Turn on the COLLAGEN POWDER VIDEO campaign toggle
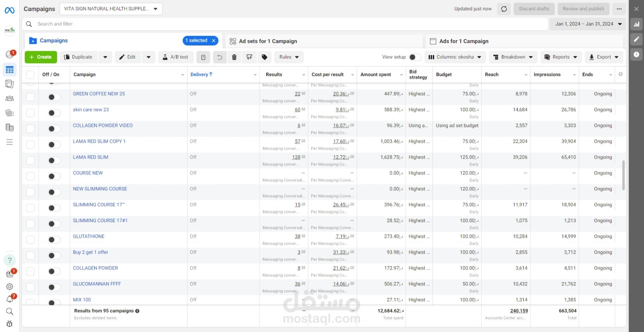The image size is (644, 332). pos(54,129)
